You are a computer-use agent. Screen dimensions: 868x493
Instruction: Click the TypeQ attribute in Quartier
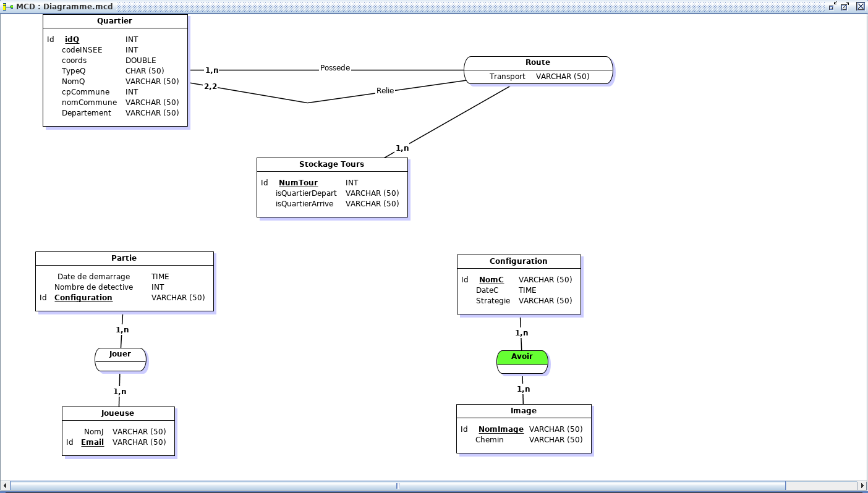point(74,71)
